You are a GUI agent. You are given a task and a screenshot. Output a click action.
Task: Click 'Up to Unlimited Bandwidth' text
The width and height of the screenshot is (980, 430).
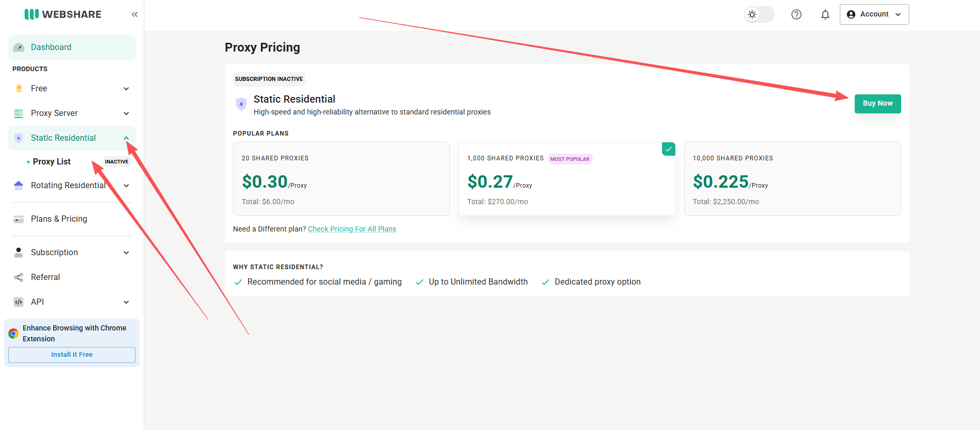pyautogui.click(x=478, y=282)
